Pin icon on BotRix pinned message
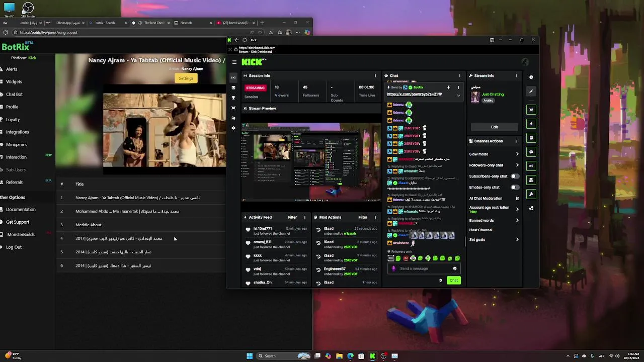644x362 pixels. (448, 87)
